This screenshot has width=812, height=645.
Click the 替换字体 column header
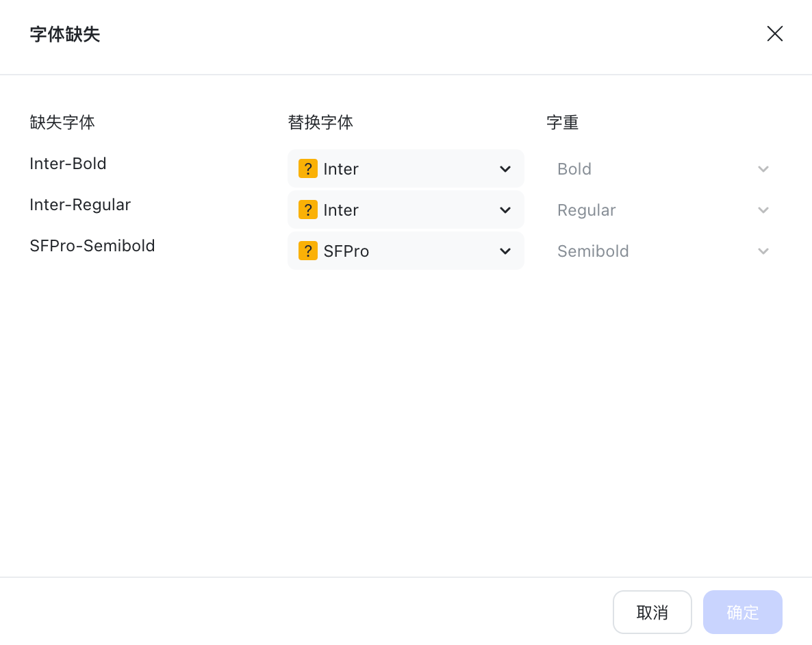pos(320,123)
